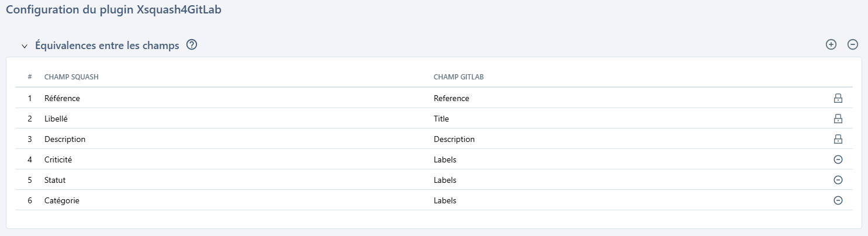Click the lock icon on Libellé row

838,119
